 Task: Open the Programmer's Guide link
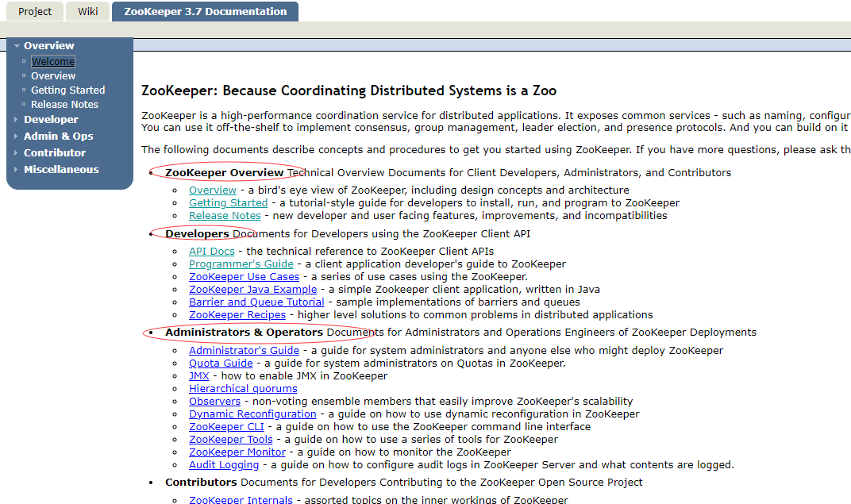pos(241,264)
